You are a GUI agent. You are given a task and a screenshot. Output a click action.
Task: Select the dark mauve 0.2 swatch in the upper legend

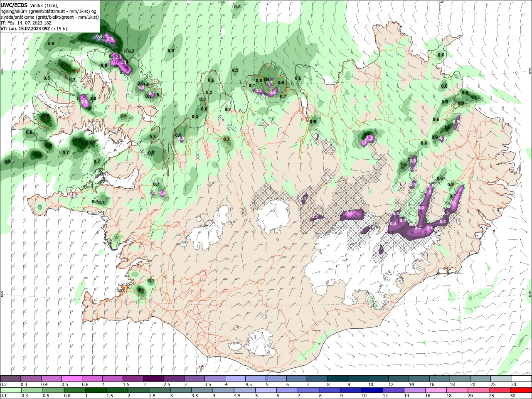[10, 379]
